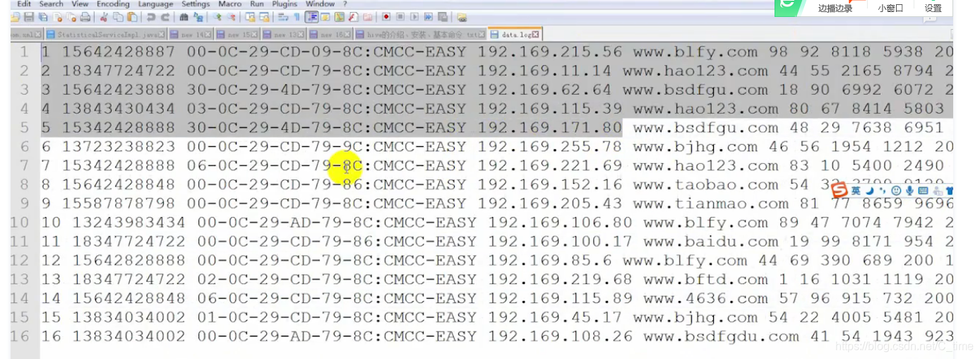Open the Search menu
Viewport: 980px width, 359px height.
(x=51, y=4)
